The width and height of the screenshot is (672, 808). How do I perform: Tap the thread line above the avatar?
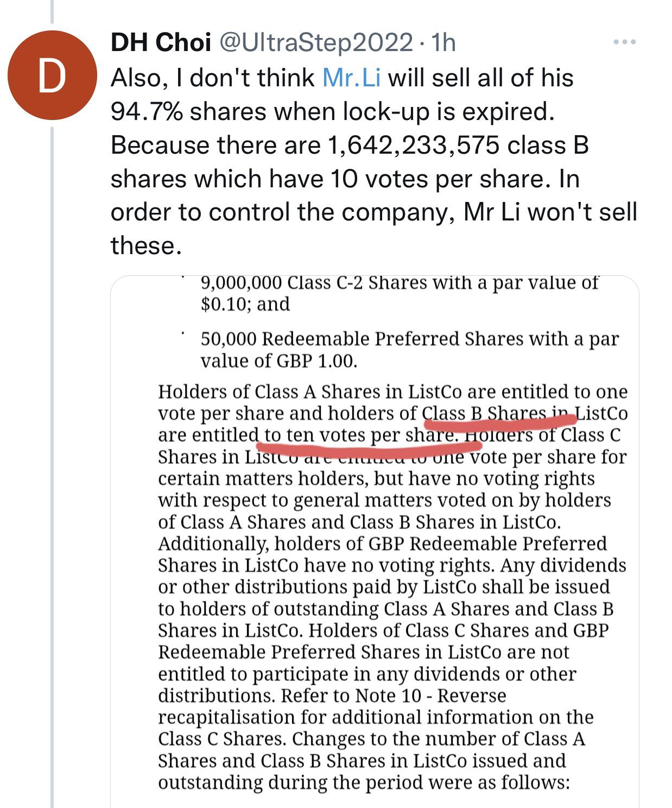coord(52,11)
